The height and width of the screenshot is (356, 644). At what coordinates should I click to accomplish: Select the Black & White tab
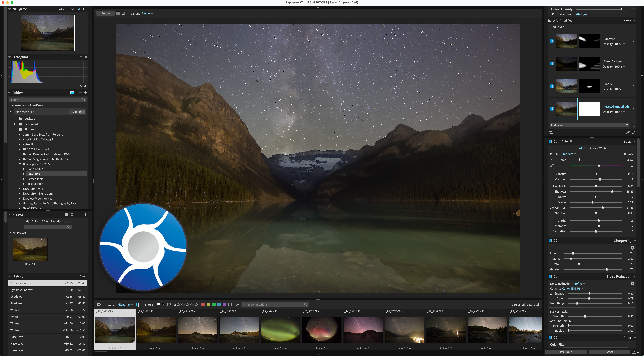click(x=597, y=148)
